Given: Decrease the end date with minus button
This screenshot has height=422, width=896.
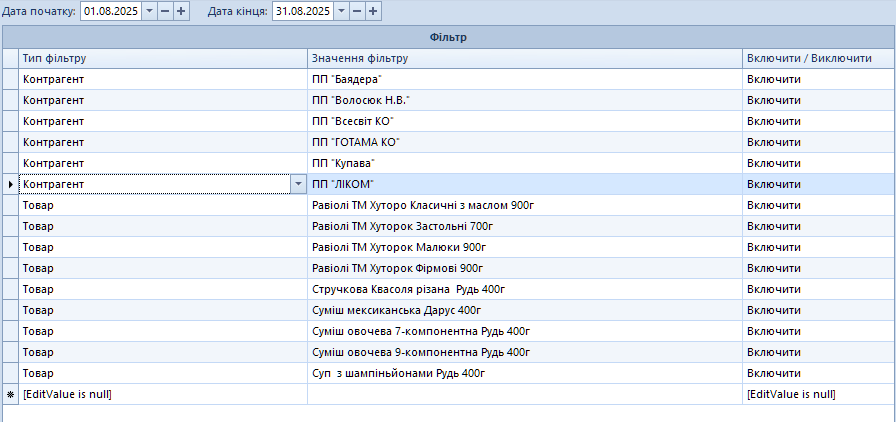Looking at the screenshot, I should tap(357, 11).
